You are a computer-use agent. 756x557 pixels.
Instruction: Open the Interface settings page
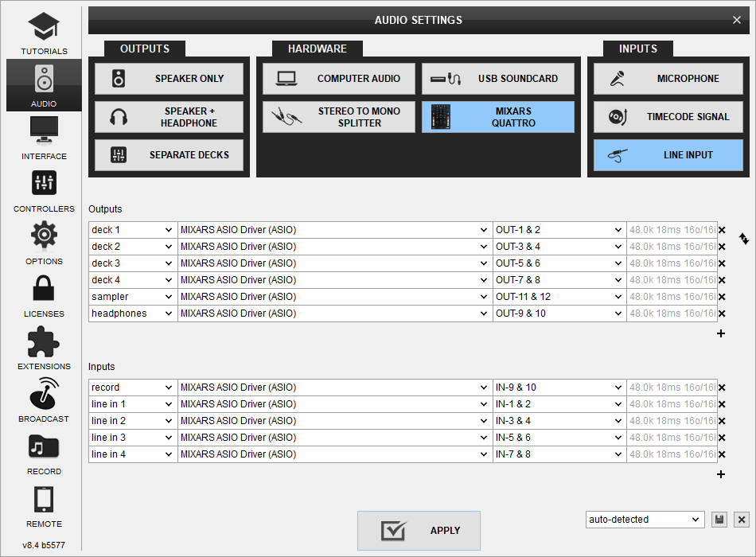[x=44, y=137]
